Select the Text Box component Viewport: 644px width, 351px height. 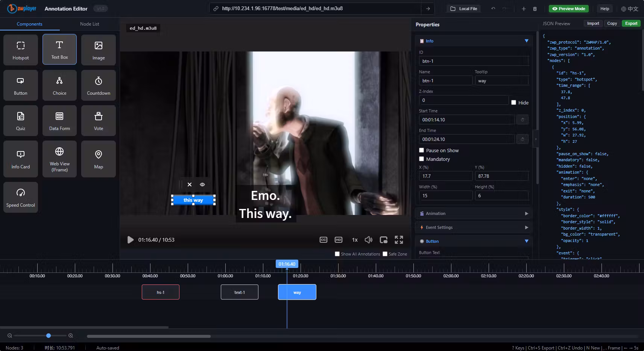coord(59,50)
